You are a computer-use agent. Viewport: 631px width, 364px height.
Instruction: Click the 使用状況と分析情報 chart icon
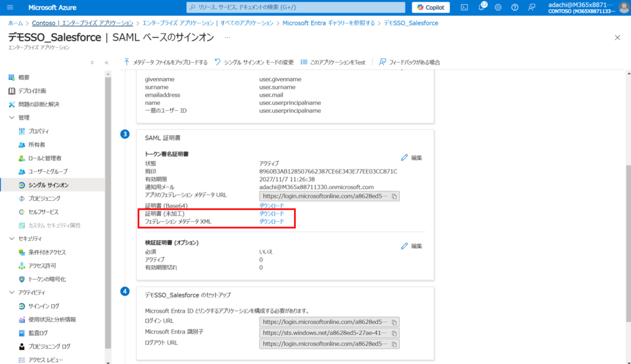[22, 320]
